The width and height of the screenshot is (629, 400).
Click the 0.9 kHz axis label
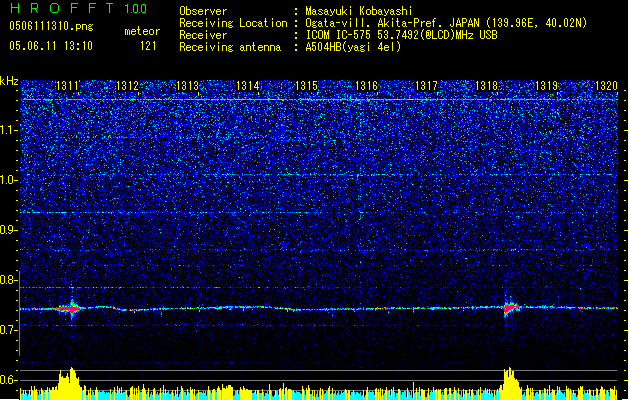point(9,230)
